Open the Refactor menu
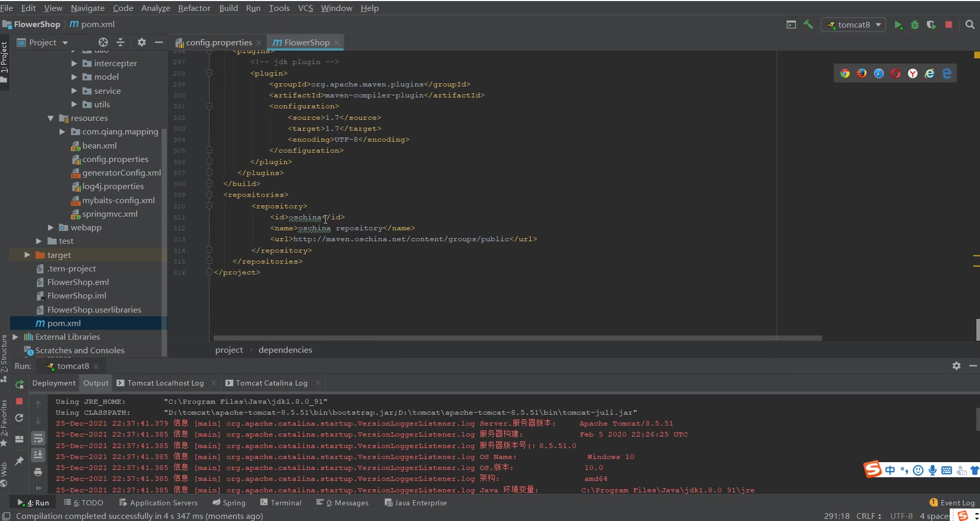The height and width of the screenshot is (521, 980). pos(194,8)
